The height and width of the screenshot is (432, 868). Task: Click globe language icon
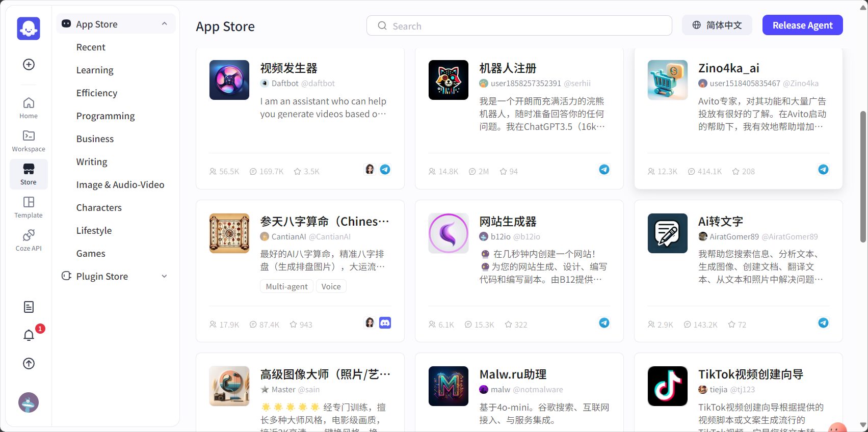coord(697,25)
